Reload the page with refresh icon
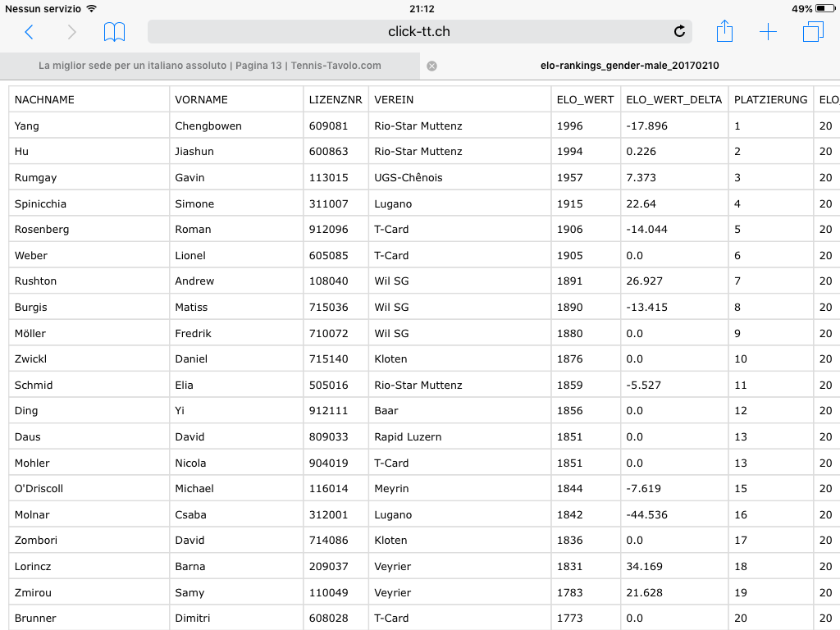The height and width of the screenshot is (630, 840). pyautogui.click(x=679, y=32)
